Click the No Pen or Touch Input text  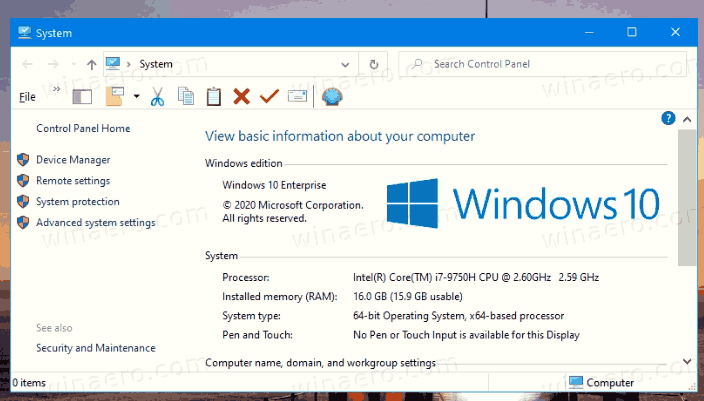click(466, 335)
